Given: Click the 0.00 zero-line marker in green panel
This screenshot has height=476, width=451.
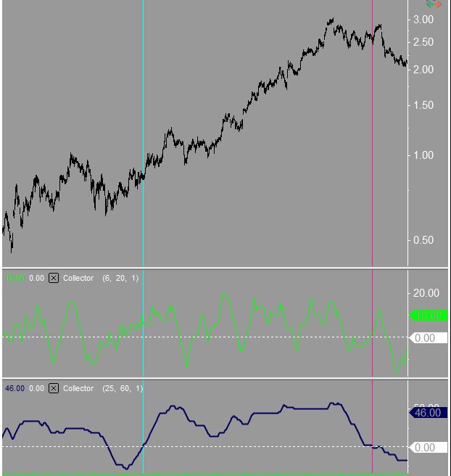Looking at the screenshot, I should [425, 338].
